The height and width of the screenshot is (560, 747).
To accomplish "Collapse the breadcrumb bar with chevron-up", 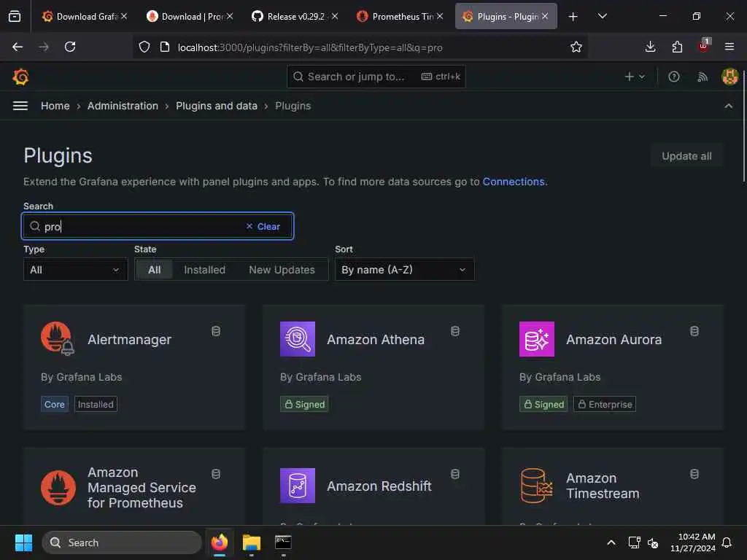I will 729,106.
